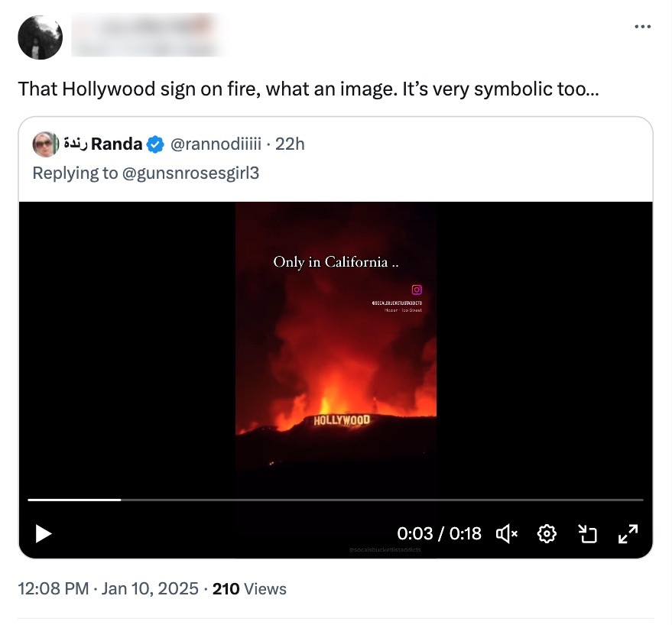Enter fullscreen video mode

click(628, 533)
